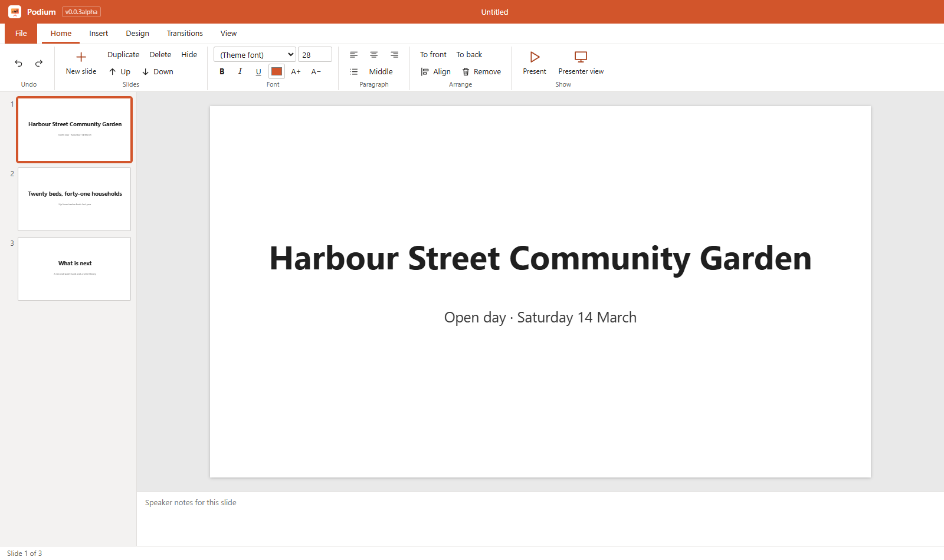This screenshot has height=560, width=944.
Task: Click the Podium app logo
Action: click(15, 12)
